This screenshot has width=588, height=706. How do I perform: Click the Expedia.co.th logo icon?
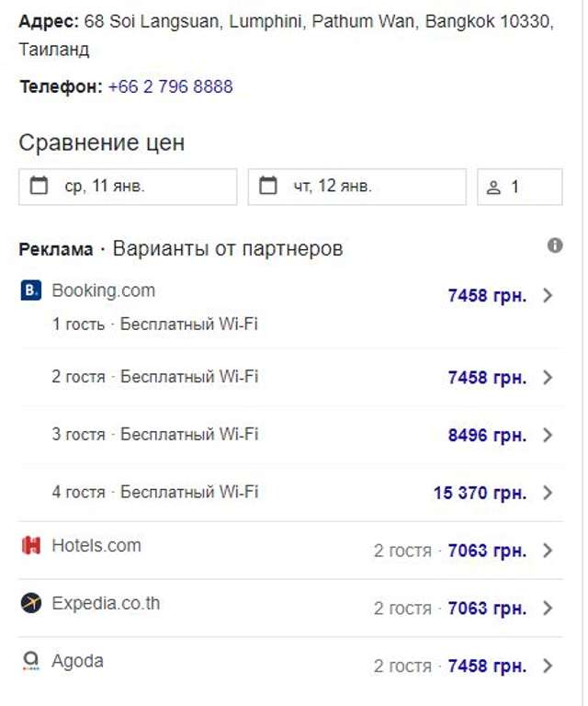[x=31, y=604]
